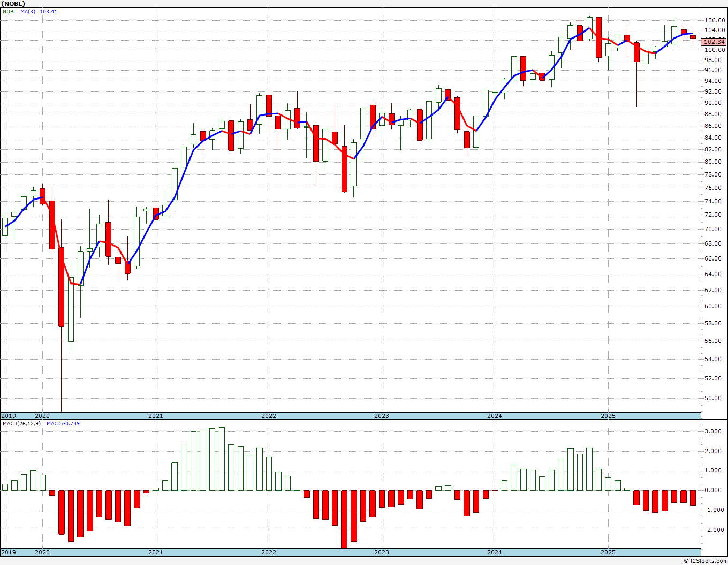Select the MACD:-0.749 readout
Screen dimensions: 728x565
[x=63, y=424]
